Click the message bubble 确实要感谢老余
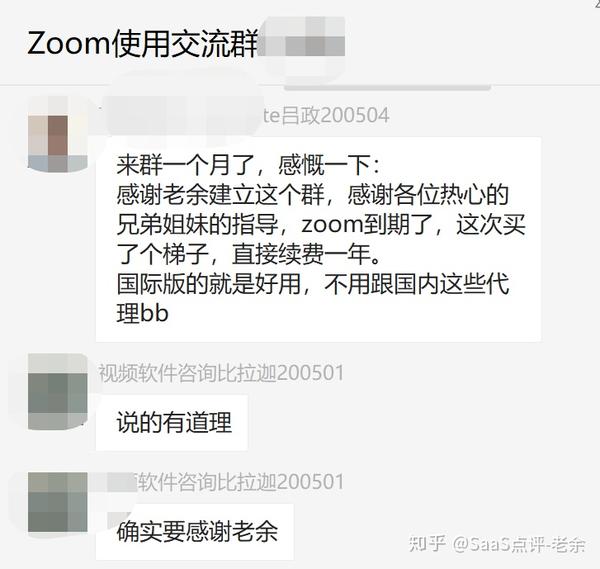The width and height of the screenshot is (600, 569). point(195,532)
